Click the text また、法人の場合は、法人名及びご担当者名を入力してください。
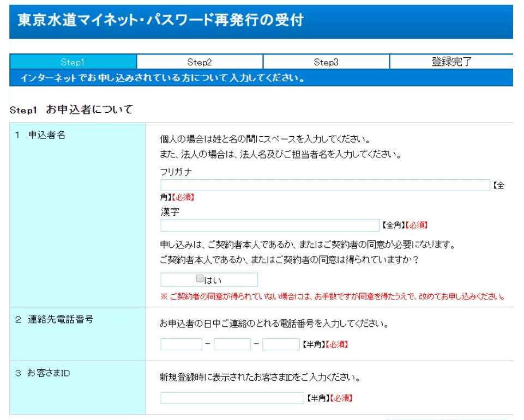524x420 pixels. (x=281, y=154)
